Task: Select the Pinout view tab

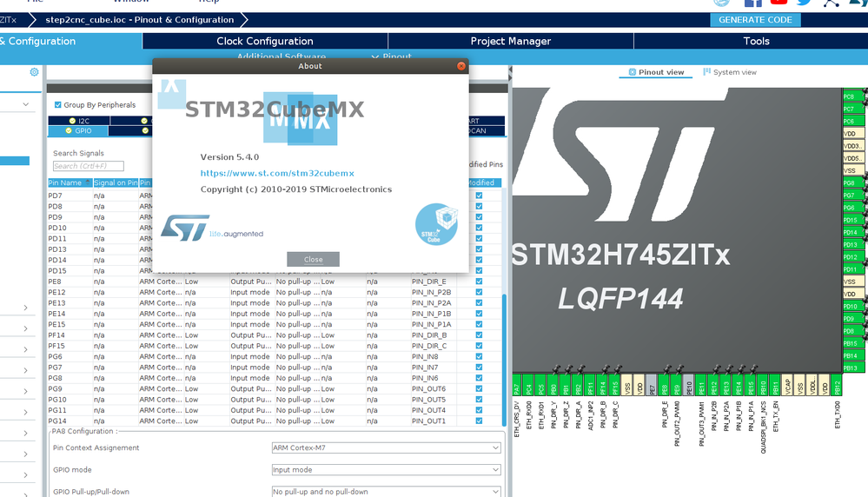Action: (x=656, y=72)
